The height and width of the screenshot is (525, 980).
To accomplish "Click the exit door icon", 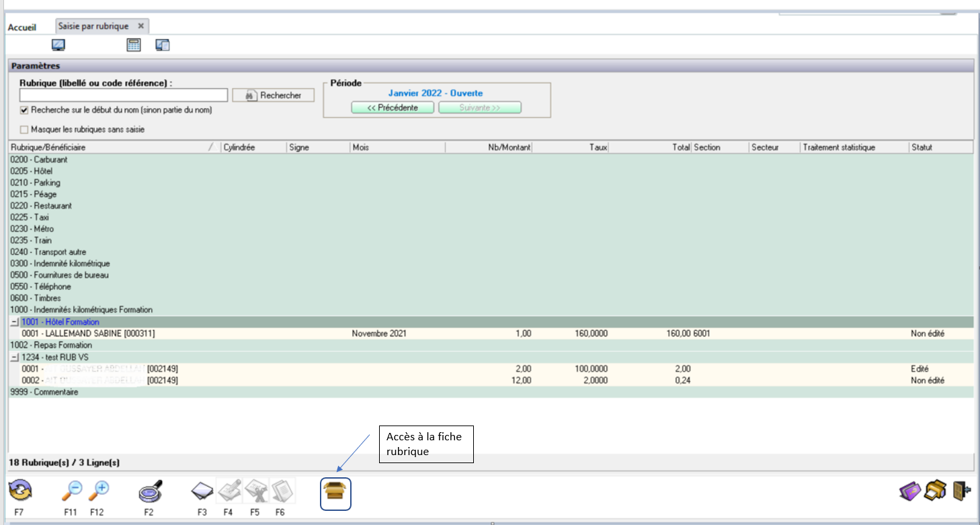I will [x=962, y=491].
